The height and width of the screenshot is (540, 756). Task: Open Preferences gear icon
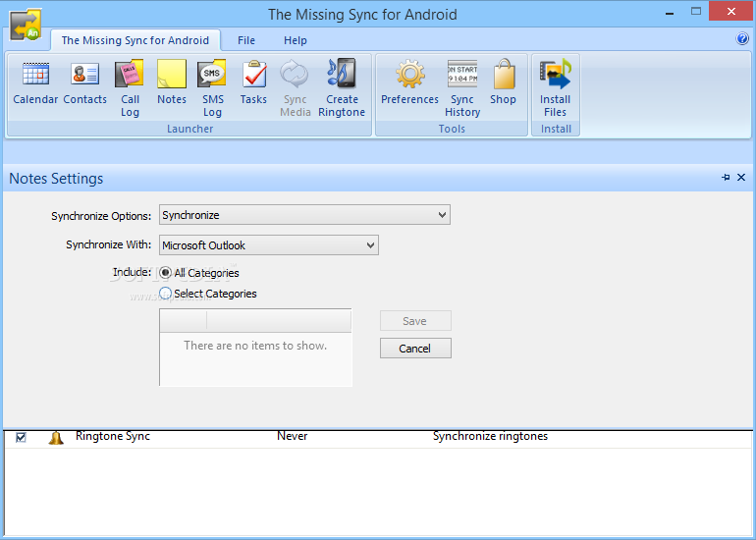[x=409, y=82]
